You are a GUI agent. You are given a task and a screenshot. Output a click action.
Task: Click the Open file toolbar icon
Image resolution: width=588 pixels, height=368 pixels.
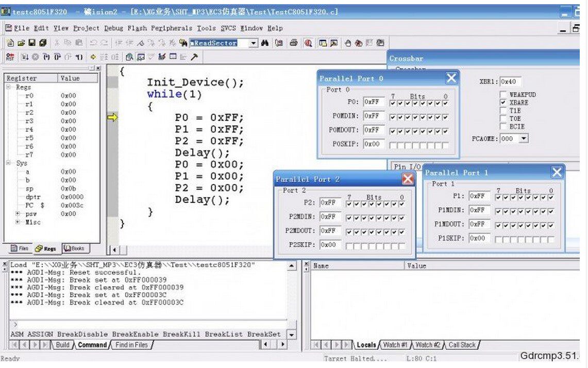(x=21, y=43)
